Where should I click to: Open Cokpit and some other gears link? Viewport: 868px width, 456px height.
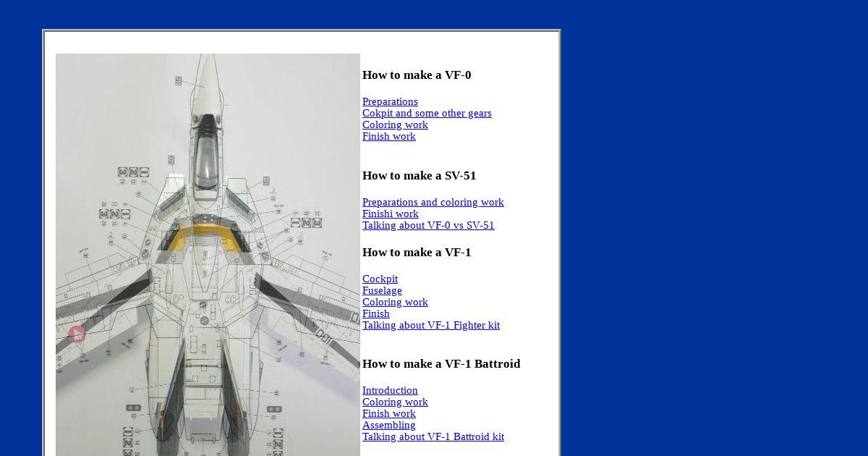pos(427,113)
